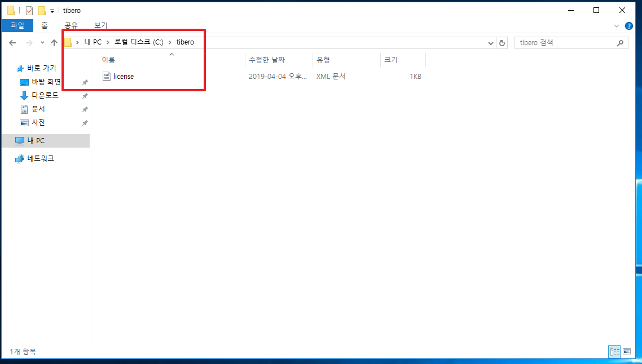Switch to the 홈 ribbon tab

pyautogui.click(x=44, y=25)
